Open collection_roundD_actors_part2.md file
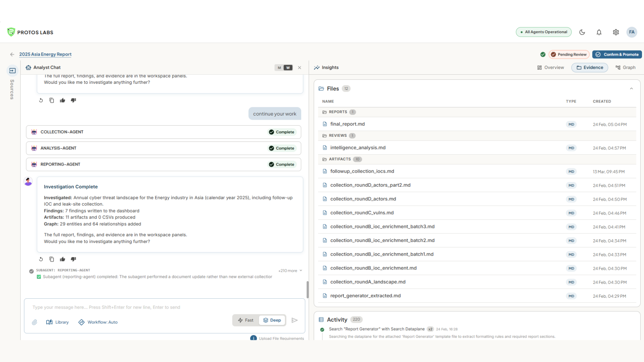The width and height of the screenshot is (644, 362). pos(477,185)
